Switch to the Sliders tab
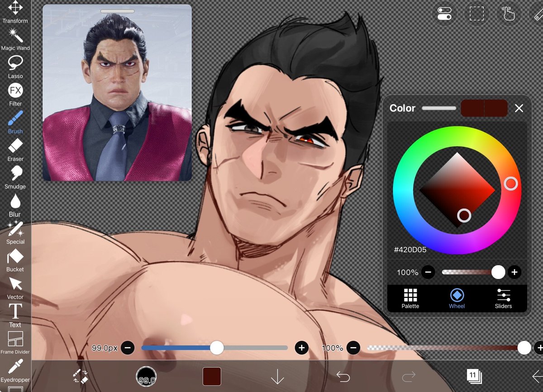Image resolution: width=543 pixels, height=392 pixels. pos(503,298)
